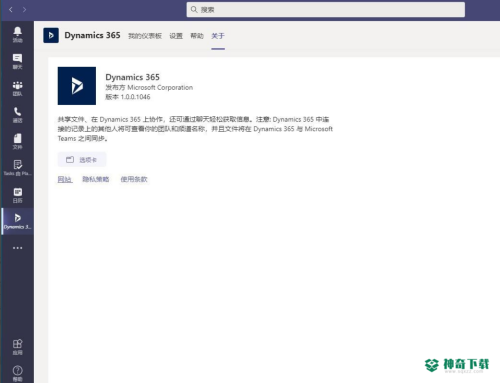Open the 网站 link
500x383 pixels.
pyautogui.click(x=65, y=179)
